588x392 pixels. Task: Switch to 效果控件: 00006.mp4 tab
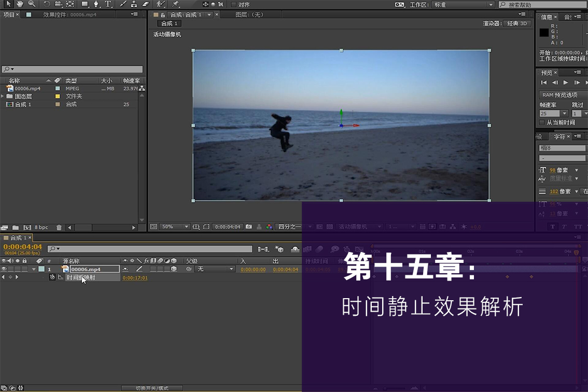click(70, 15)
